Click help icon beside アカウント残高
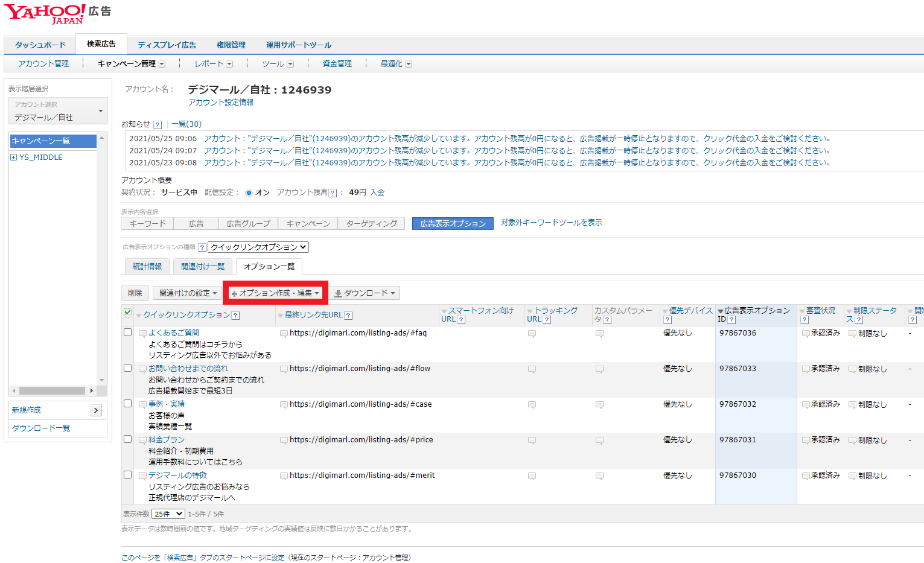This screenshot has height=563, width=924. [x=333, y=193]
